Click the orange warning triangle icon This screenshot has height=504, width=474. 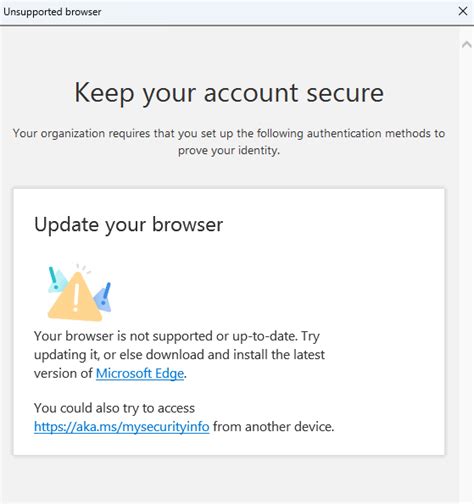[75, 297]
